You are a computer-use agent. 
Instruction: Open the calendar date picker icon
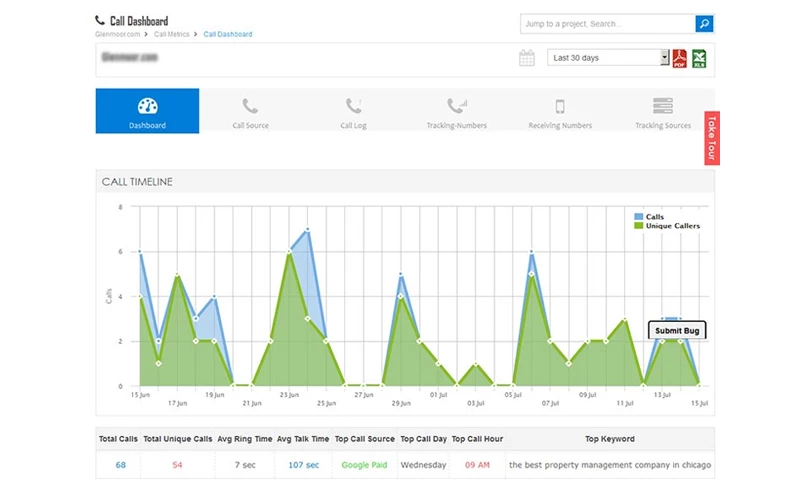pyautogui.click(x=527, y=58)
